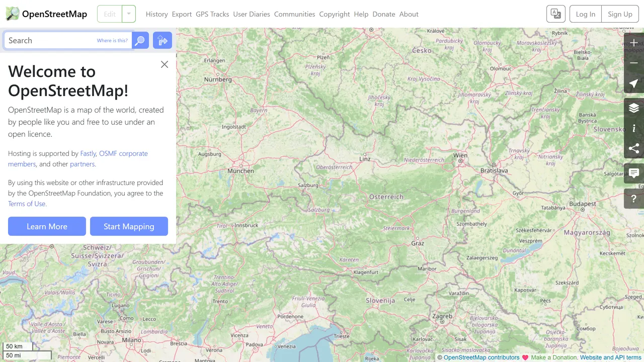Open the share panel icon
The width and height of the screenshot is (644, 362).
(x=634, y=148)
